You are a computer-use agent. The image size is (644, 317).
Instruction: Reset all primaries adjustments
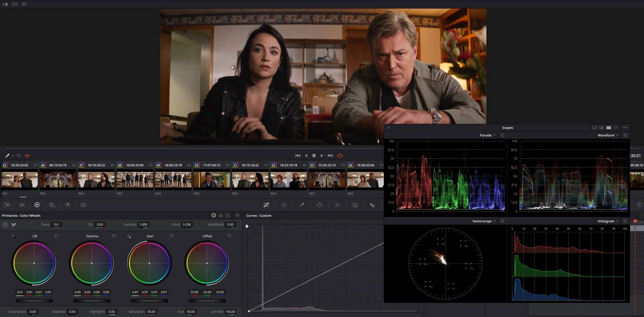click(238, 215)
